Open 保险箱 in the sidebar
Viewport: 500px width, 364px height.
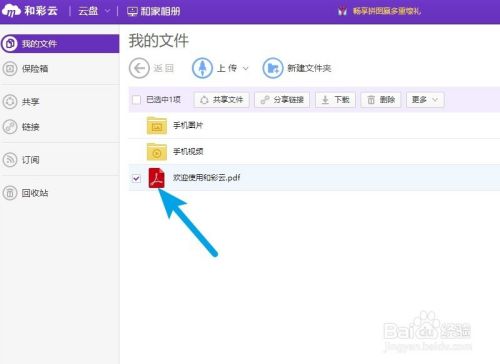point(35,69)
